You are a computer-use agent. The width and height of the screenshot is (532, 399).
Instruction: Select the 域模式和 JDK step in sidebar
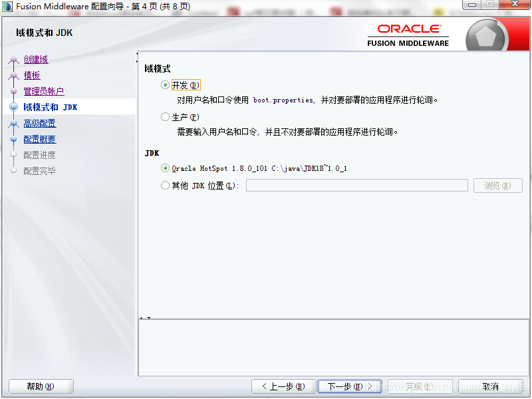(51, 107)
